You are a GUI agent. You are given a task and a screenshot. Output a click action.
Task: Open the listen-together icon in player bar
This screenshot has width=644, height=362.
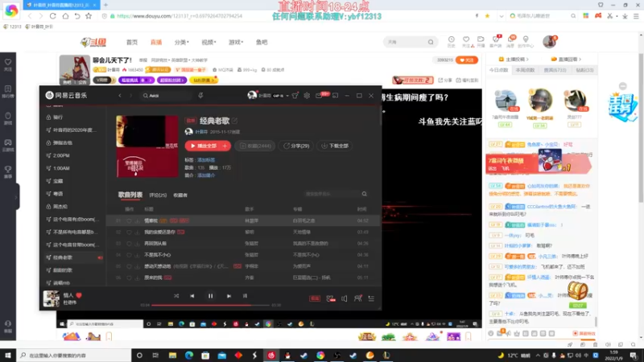tap(357, 298)
